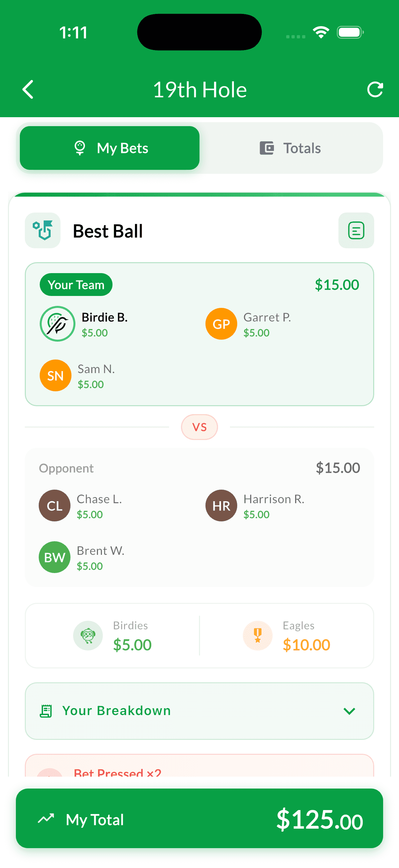Image resolution: width=399 pixels, height=868 pixels.
Task: Tap the Eagles medal icon
Action: pos(258,636)
